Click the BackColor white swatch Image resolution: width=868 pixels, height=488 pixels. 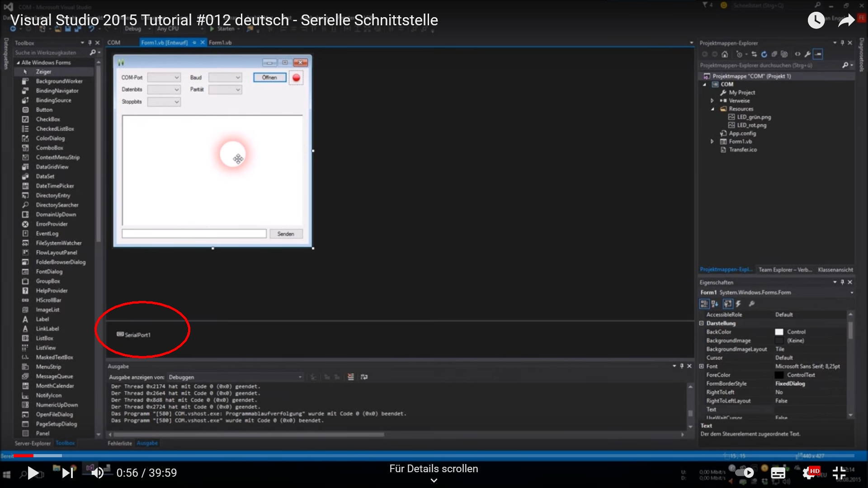coord(779,332)
